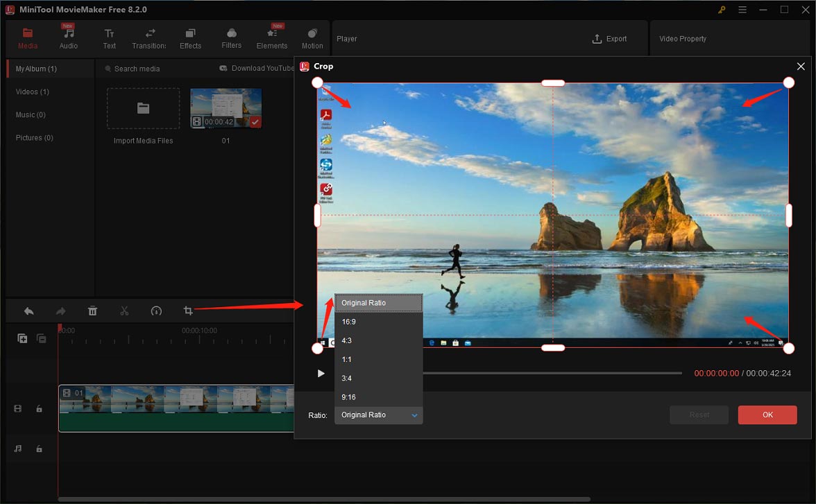Click the Export button
This screenshot has height=504, width=816.
point(609,39)
